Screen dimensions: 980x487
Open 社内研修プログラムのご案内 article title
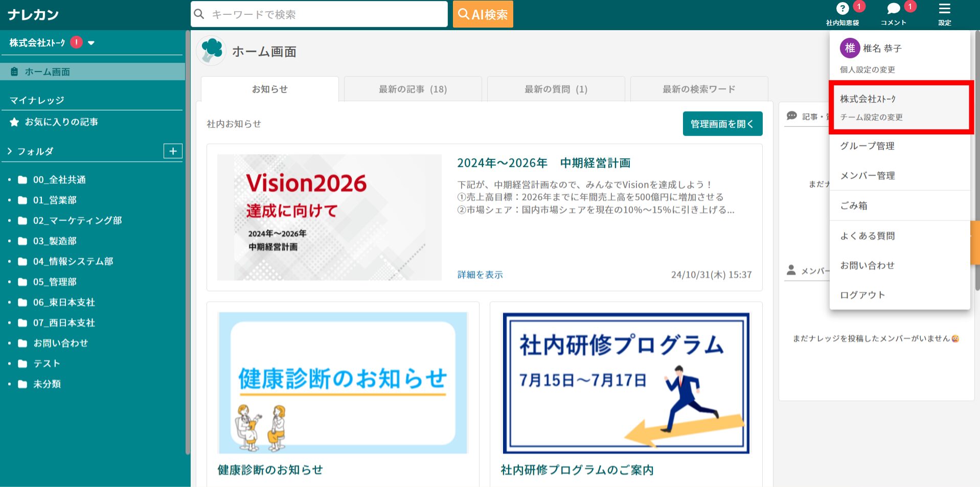(577, 470)
